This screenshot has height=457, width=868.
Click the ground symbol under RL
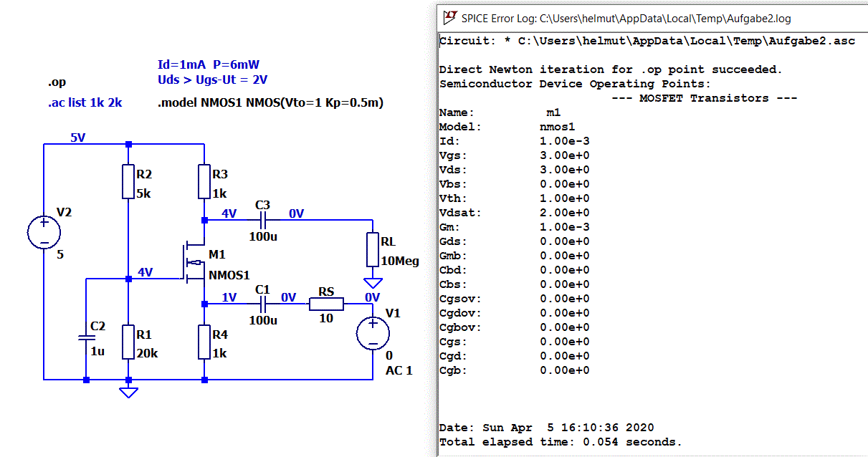point(373,282)
